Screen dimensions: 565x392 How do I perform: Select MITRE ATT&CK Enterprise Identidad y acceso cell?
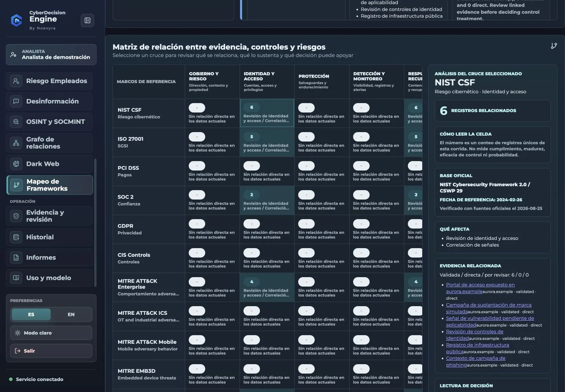[x=267, y=287]
